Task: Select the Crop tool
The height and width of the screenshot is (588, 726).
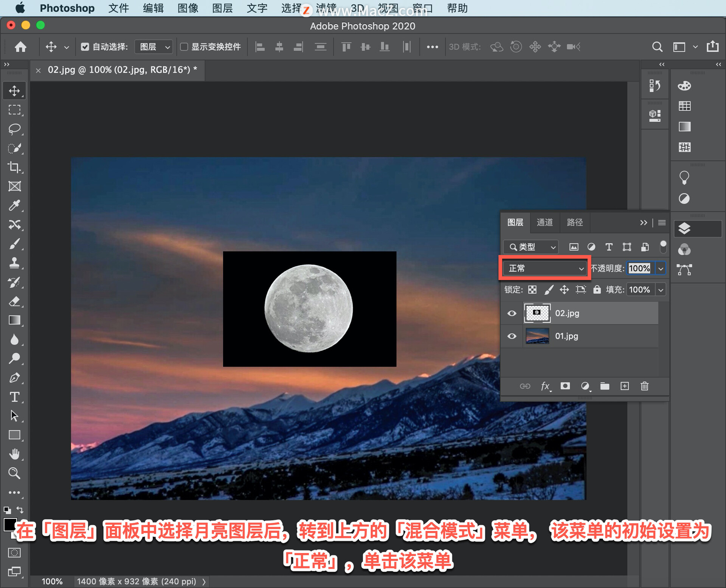Action: (x=14, y=167)
